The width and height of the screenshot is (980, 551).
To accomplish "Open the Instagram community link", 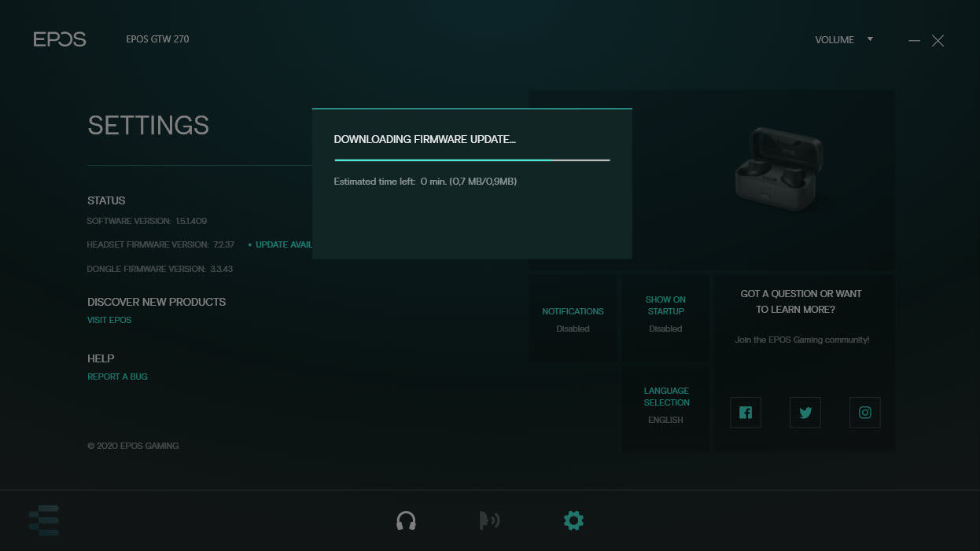I will (x=865, y=413).
